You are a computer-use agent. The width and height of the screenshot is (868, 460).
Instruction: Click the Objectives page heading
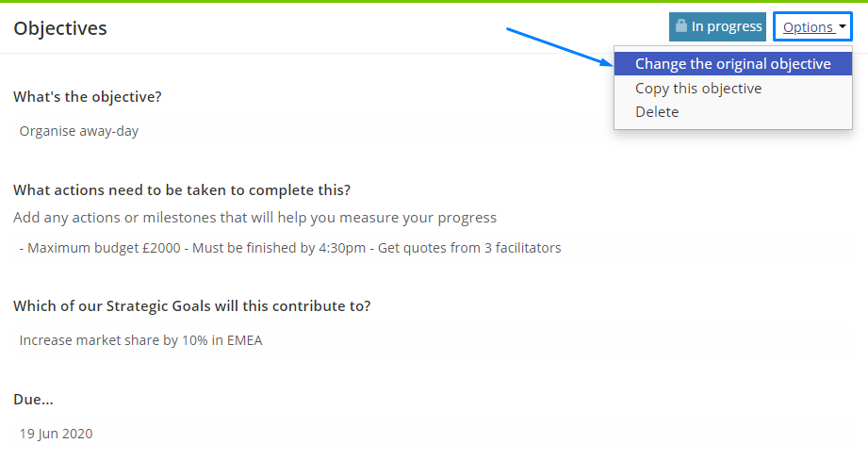pyautogui.click(x=60, y=28)
